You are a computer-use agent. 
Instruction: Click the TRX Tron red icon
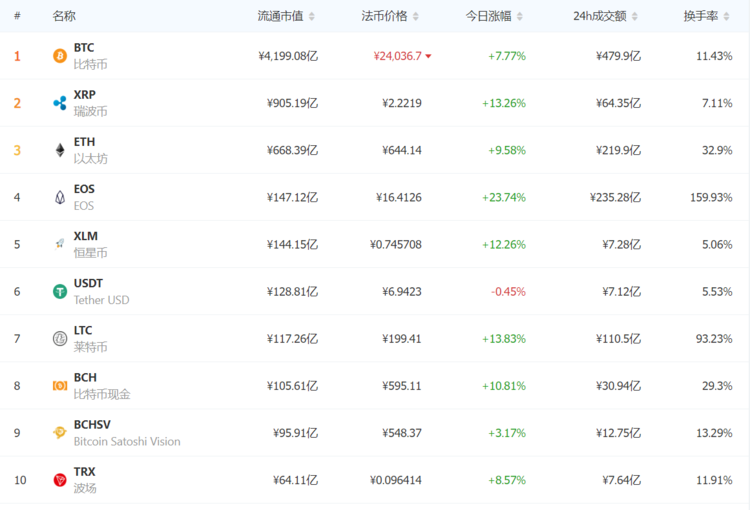point(60,480)
